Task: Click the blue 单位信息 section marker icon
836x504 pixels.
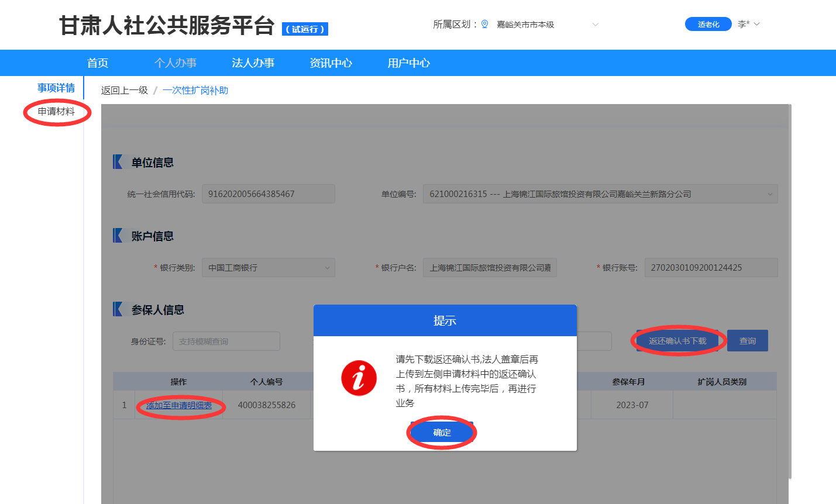Action: (x=119, y=162)
